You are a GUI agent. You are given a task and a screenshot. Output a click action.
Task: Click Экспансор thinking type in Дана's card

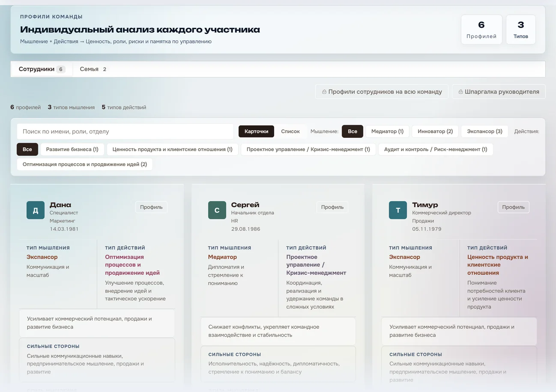pos(42,257)
